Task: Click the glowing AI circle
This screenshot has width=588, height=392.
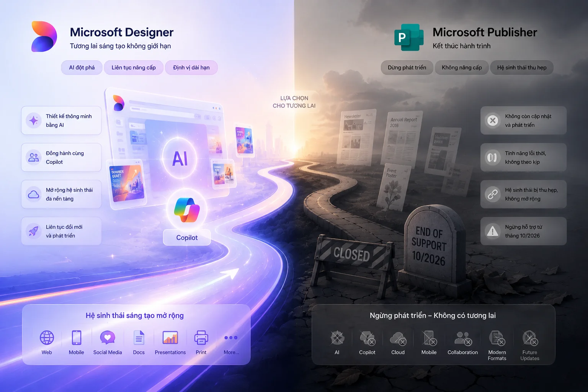Action: click(180, 158)
